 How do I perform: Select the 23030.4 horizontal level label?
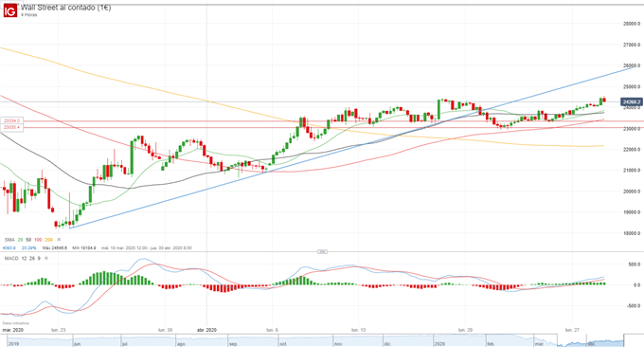pos(11,127)
